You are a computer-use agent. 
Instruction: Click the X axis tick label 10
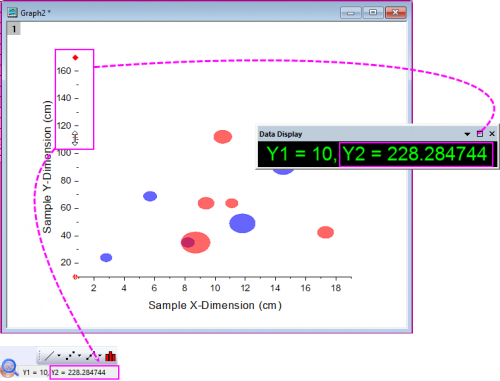pyautogui.click(x=215, y=288)
